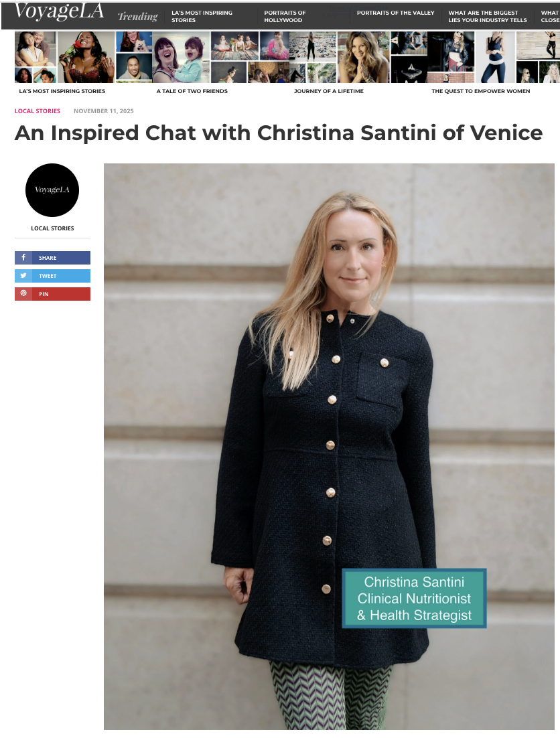This screenshot has height=738, width=560.
Task: Click the Twitter bird icon
Action: (23, 276)
